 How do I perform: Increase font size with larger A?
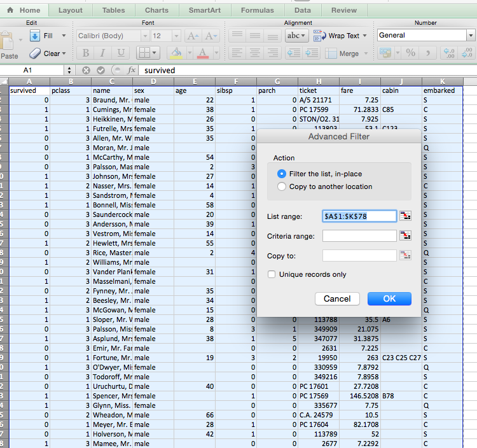tap(193, 36)
